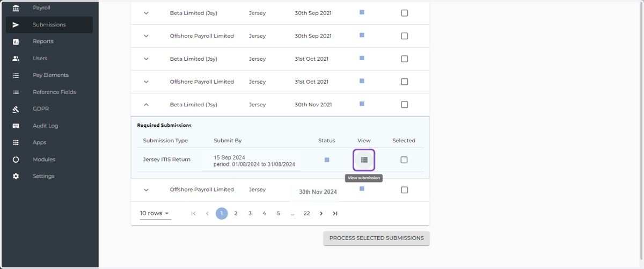Open the 10 rows per page dropdown
Screen dimensions: 644x269
[x=155, y=214]
